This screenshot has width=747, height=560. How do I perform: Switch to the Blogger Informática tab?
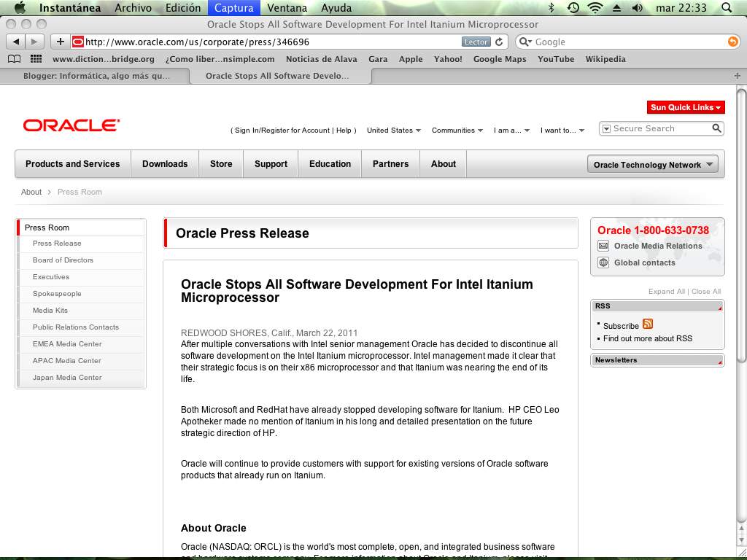(96, 76)
